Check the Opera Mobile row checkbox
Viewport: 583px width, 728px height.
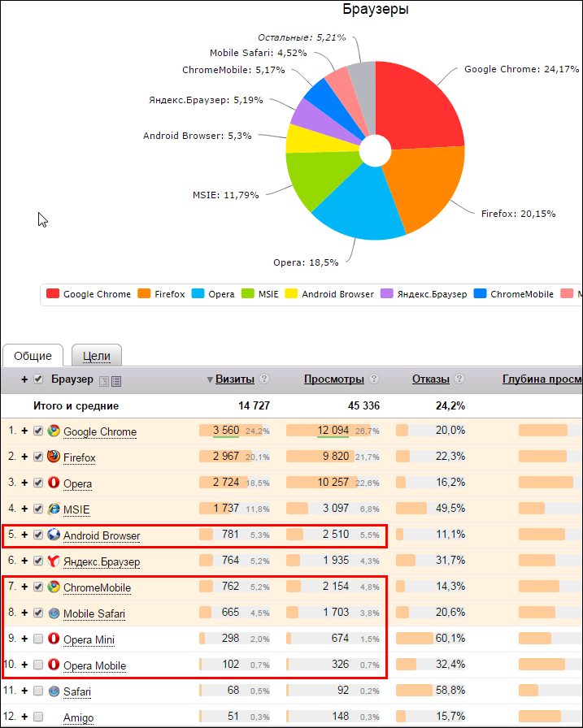click(x=38, y=665)
